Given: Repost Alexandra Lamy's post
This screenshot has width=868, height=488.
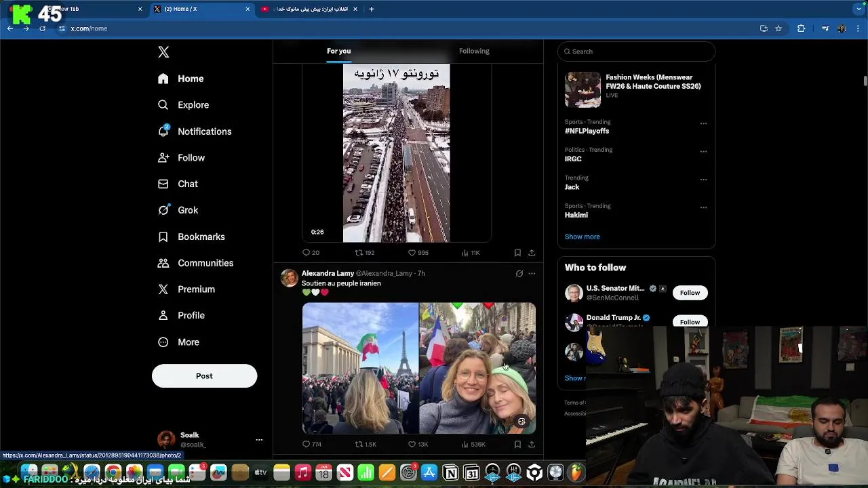Looking at the screenshot, I should click(x=366, y=445).
